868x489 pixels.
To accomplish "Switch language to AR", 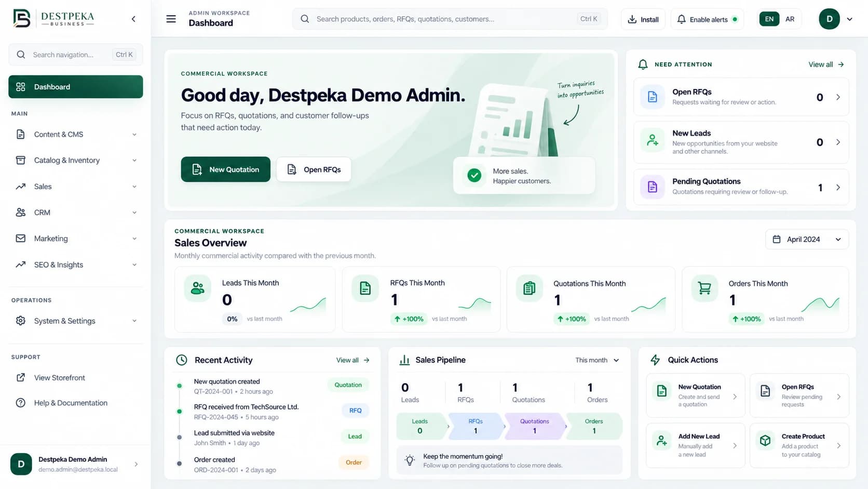I will (x=790, y=19).
